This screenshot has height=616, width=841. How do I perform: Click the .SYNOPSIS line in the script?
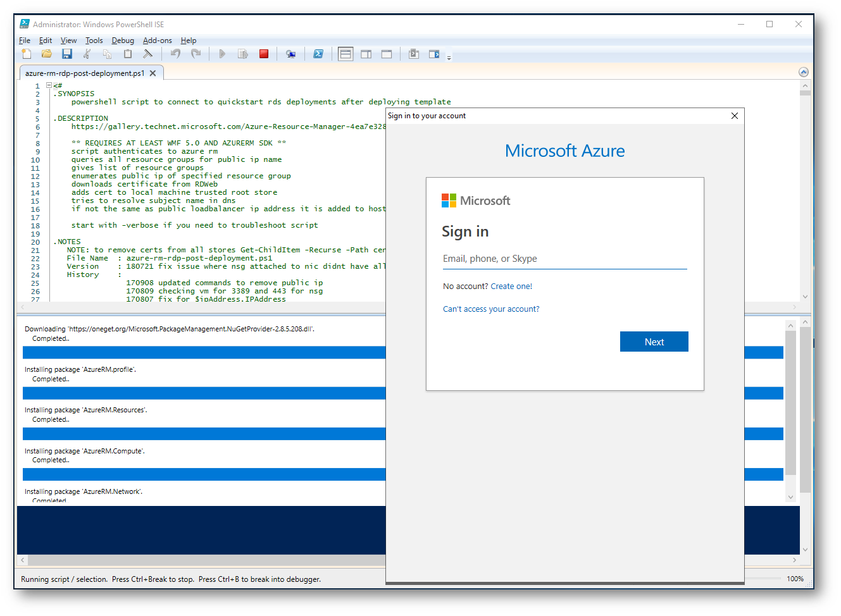pyautogui.click(x=74, y=94)
